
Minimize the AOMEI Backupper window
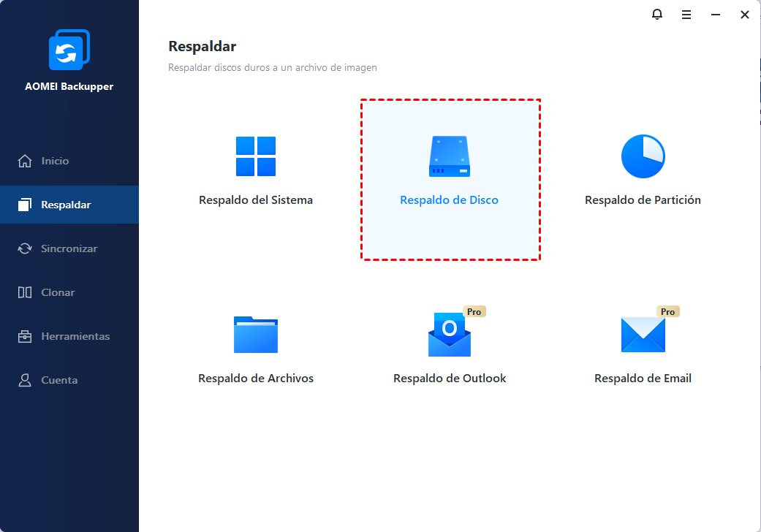pyautogui.click(x=716, y=15)
